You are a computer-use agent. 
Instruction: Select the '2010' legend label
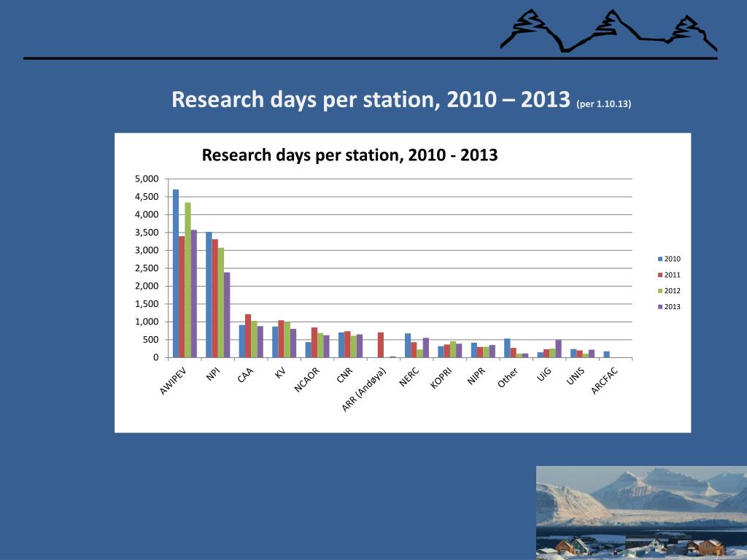(x=672, y=259)
